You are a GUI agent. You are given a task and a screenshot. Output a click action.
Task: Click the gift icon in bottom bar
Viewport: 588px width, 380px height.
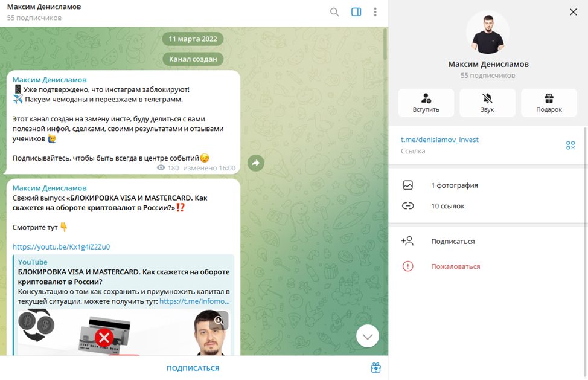pyautogui.click(x=375, y=368)
